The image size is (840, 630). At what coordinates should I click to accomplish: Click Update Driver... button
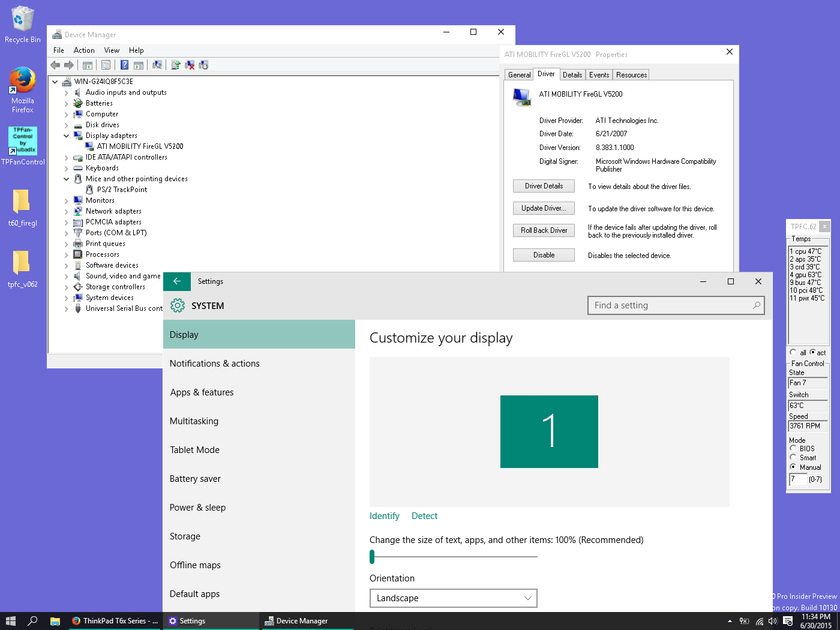[x=544, y=208]
